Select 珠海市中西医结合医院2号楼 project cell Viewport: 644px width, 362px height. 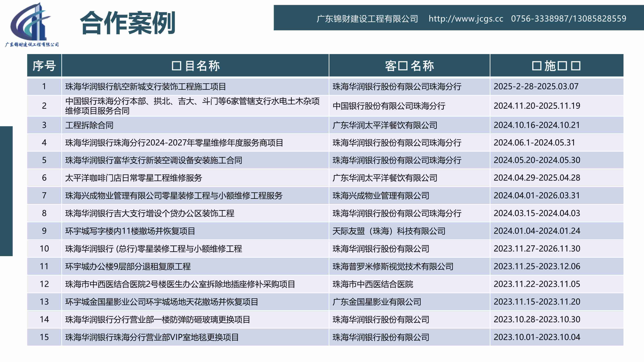195,284
